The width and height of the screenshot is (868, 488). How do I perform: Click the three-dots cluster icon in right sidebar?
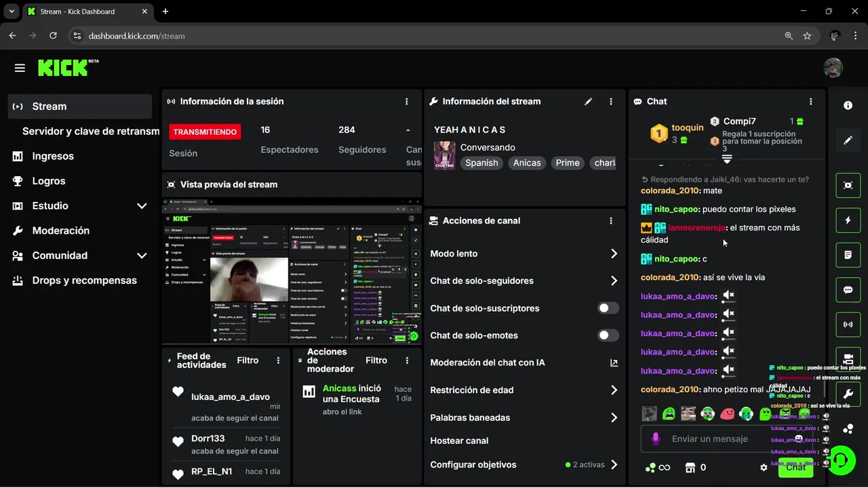click(x=848, y=428)
